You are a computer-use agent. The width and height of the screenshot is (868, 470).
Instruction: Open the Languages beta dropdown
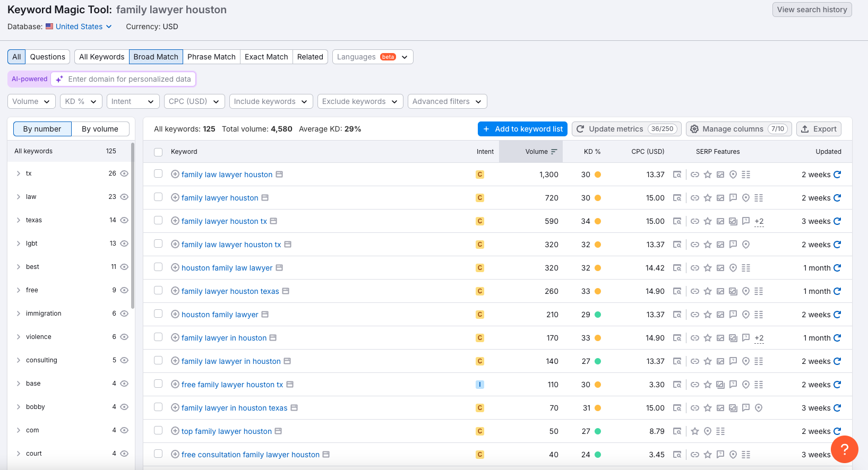pos(373,57)
